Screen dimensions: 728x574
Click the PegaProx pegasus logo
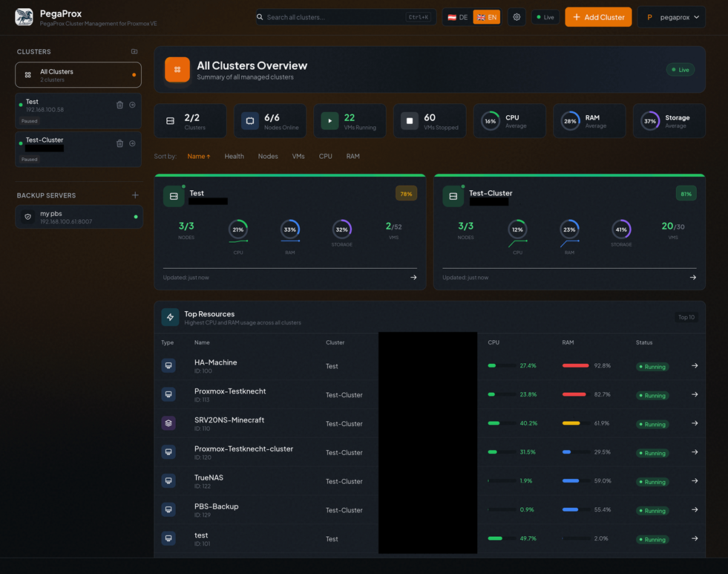(x=24, y=17)
